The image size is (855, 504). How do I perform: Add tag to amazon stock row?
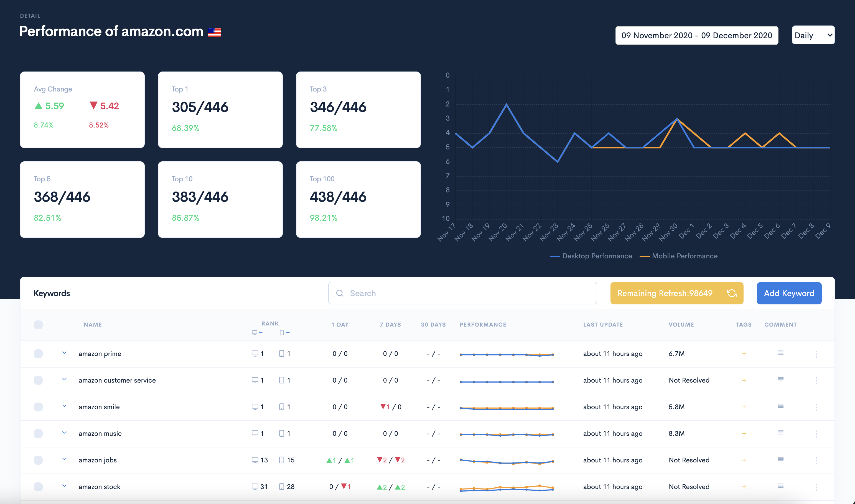[x=744, y=486]
